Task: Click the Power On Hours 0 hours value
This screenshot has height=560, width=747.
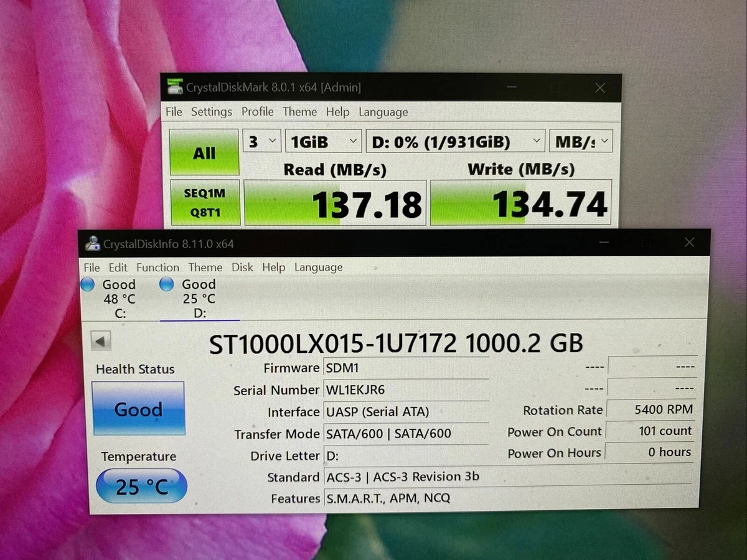Action: click(649, 452)
